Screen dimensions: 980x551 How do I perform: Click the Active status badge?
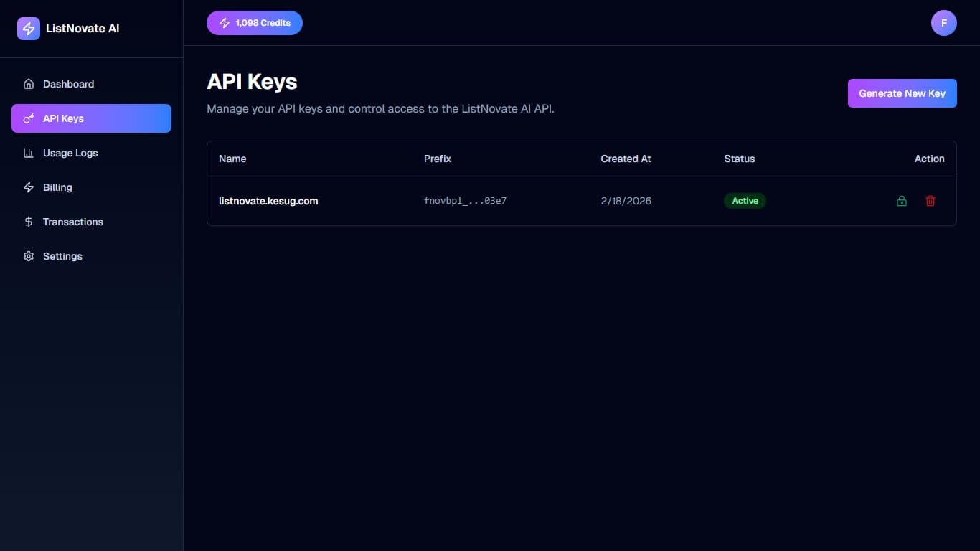tap(745, 201)
